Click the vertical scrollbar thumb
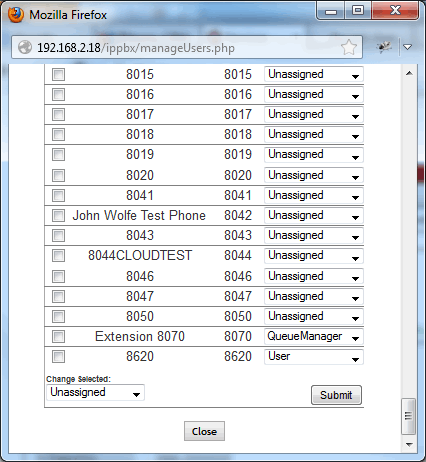The image size is (426, 462). pyautogui.click(x=408, y=416)
